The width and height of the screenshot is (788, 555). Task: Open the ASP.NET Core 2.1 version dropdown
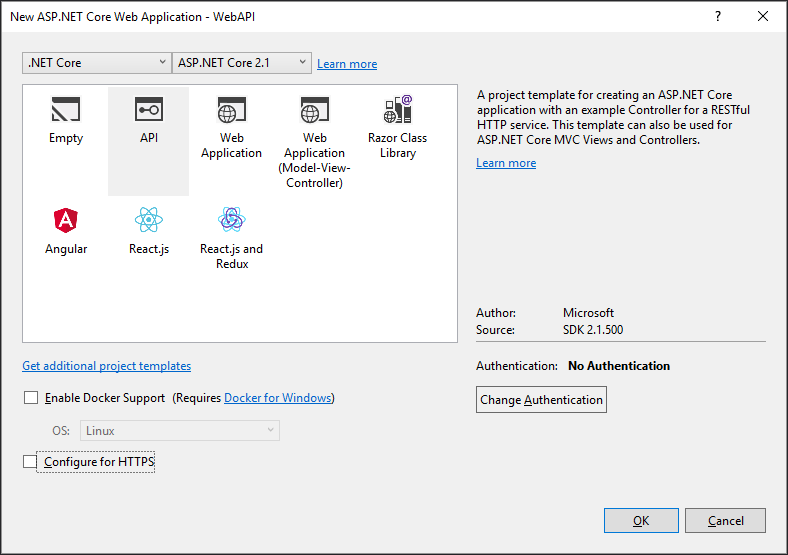click(x=242, y=63)
